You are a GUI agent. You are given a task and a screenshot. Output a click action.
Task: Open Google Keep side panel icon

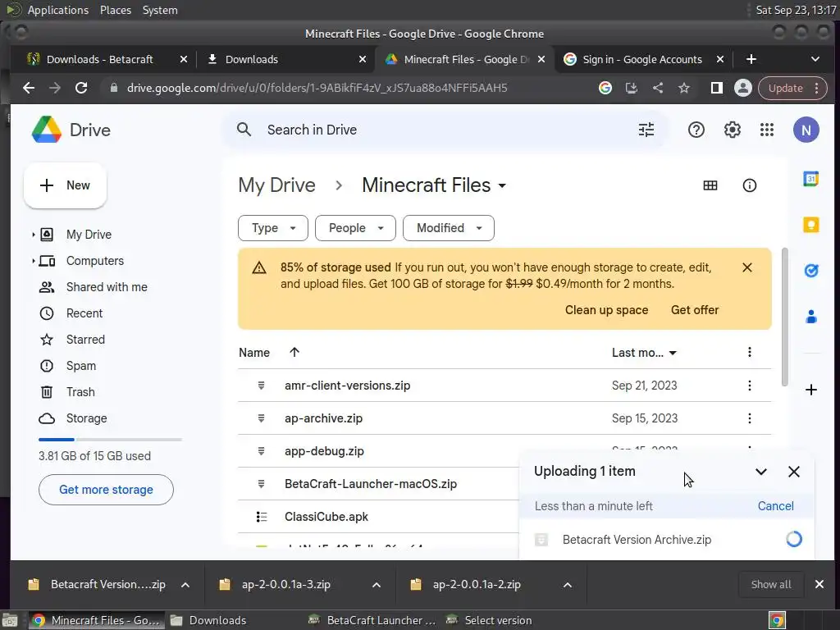[810, 225]
